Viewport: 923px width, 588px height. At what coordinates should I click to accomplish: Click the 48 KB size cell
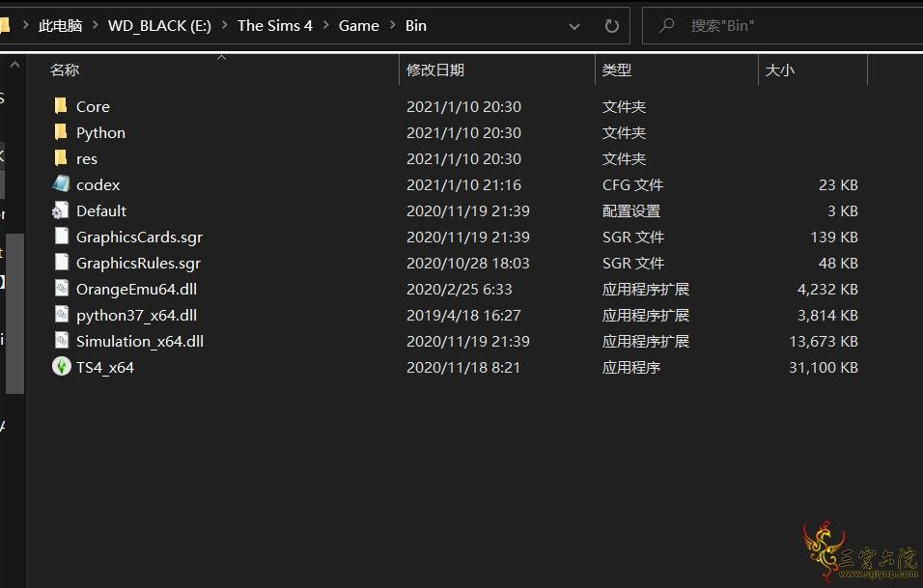(838, 263)
